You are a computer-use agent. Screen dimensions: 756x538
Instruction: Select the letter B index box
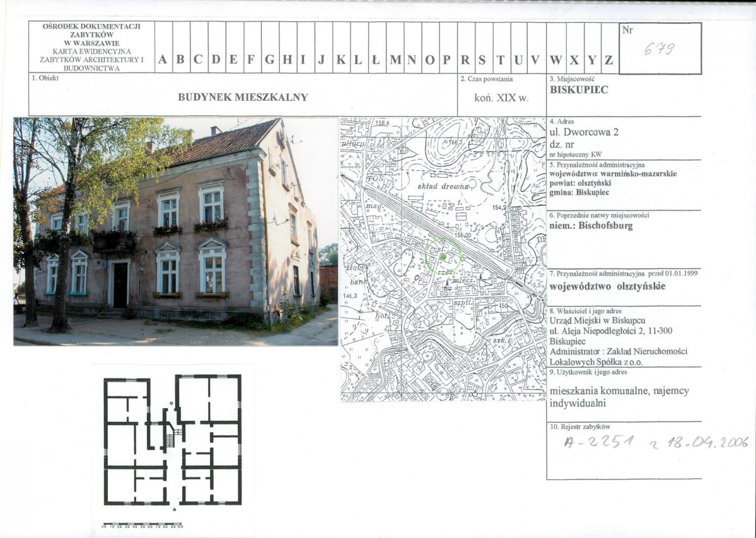182,47
